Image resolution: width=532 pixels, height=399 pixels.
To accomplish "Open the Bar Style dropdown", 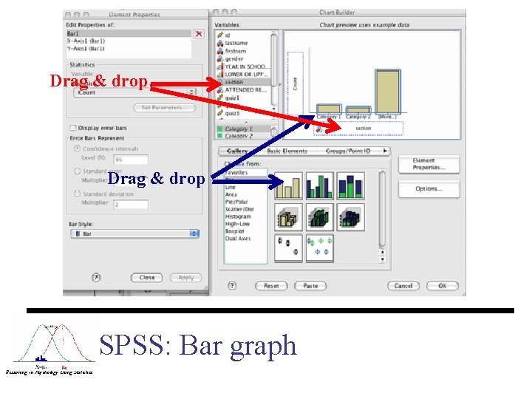I will coord(134,233).
